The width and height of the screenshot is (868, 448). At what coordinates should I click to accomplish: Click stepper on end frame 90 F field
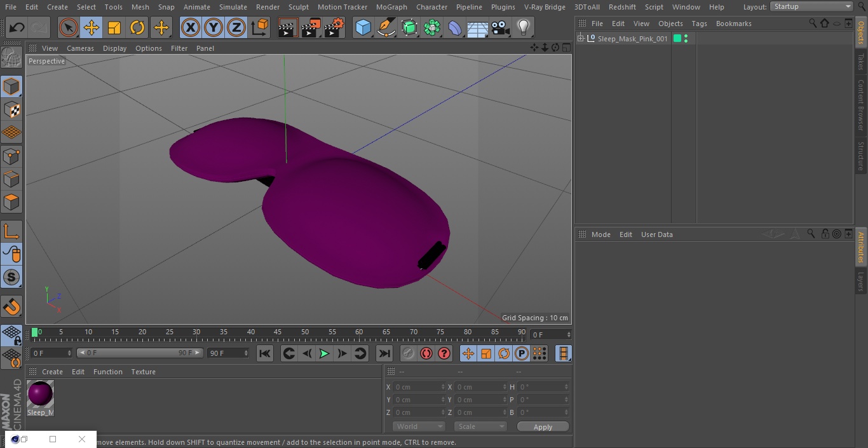(246, 353)
